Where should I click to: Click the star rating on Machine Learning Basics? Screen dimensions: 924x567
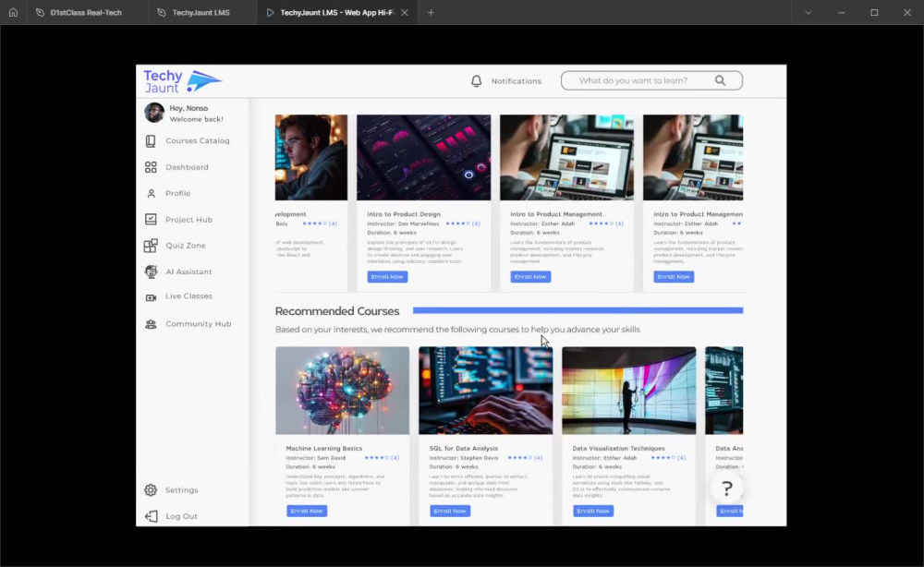point(382,457)
